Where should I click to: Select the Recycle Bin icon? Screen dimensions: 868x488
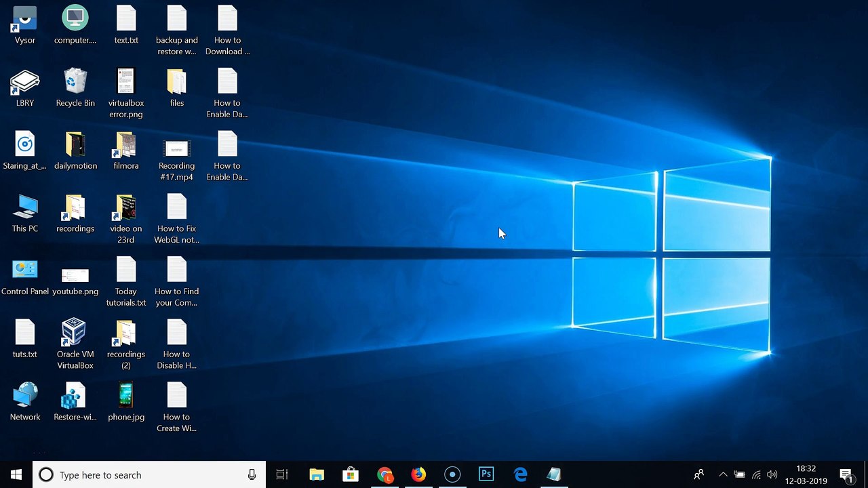[75, 87]
